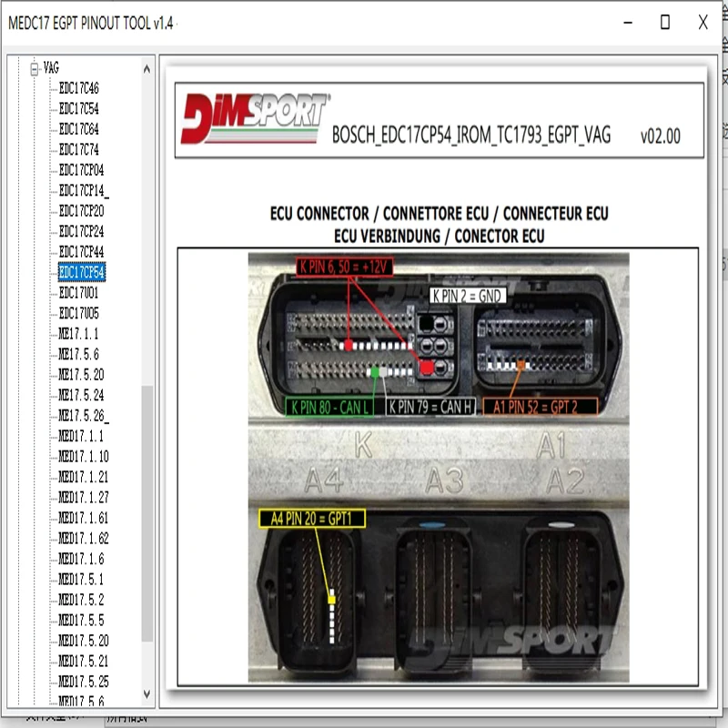Image resolution: width=728 pixels, height=728 pixels.
Task: Select EDC17CP14_ in the tree
Action: click(x=84, y=190)
